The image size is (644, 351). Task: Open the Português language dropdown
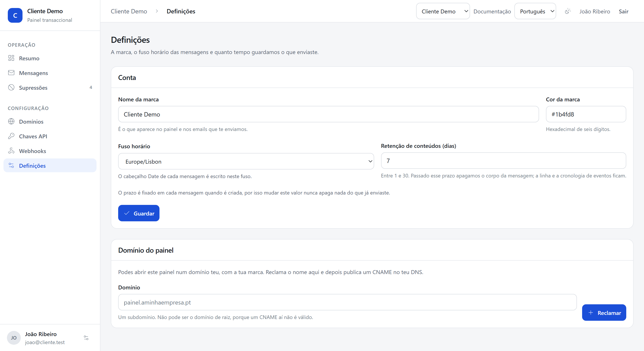(x=535, y=11)
